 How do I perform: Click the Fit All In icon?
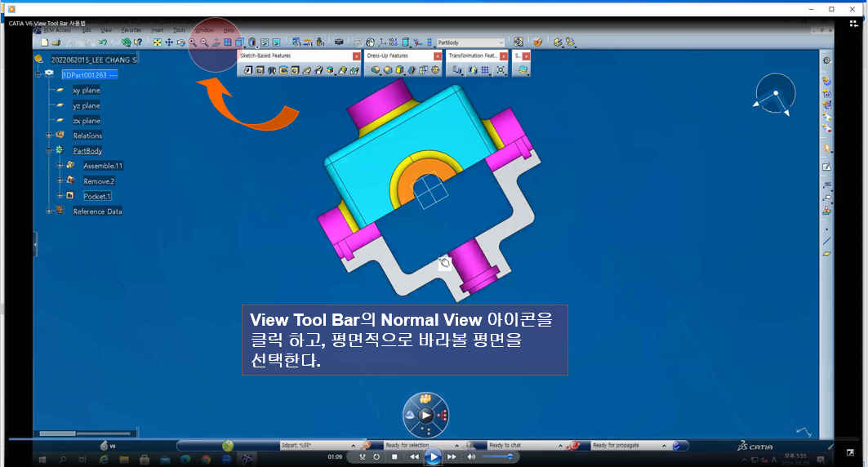[x=158, y=42]
